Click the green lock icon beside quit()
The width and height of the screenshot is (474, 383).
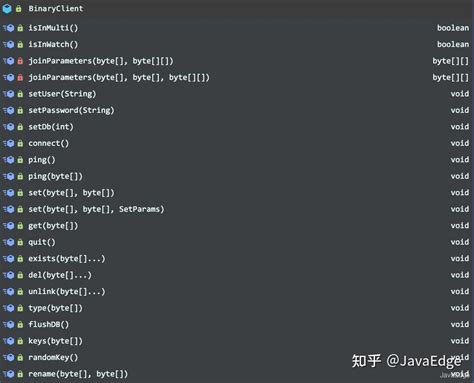[x=20, y=242]
